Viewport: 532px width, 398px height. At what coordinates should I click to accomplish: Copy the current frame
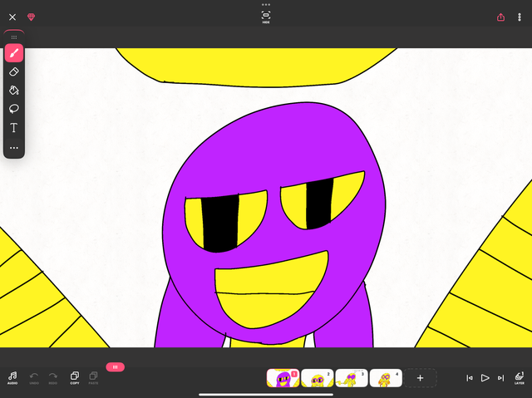tap(75, 378)
